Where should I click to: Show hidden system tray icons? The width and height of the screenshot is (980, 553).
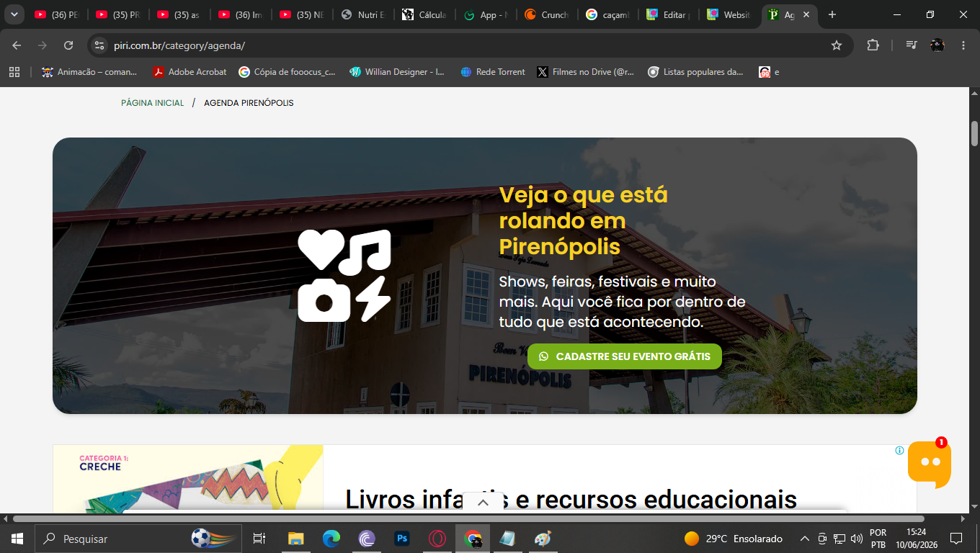(805, 539)
